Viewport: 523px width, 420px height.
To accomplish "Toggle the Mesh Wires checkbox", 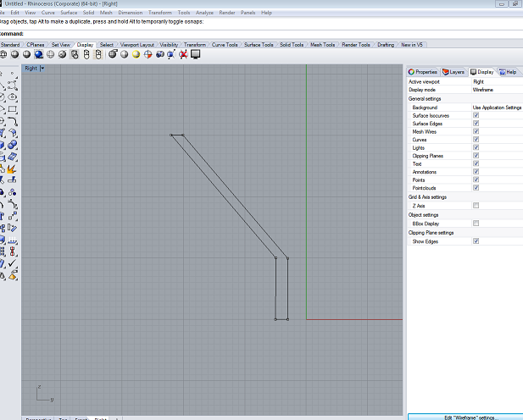I will pos(476,131).
